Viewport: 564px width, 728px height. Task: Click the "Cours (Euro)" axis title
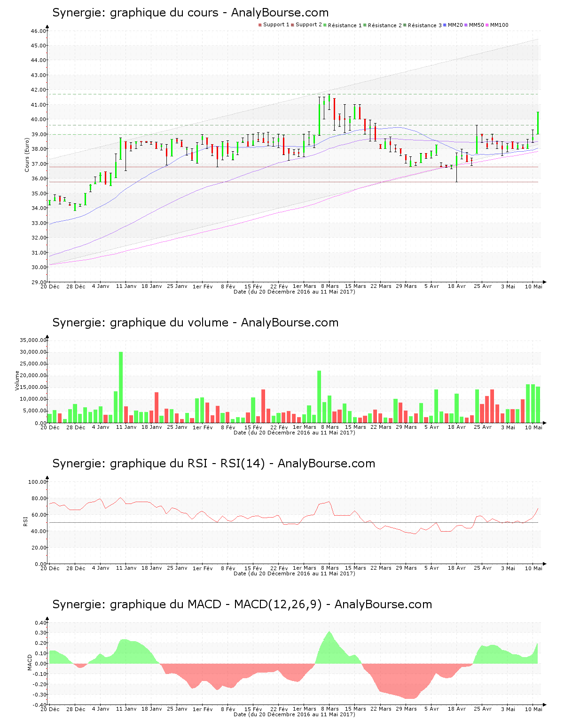click(x=27, y=155)
